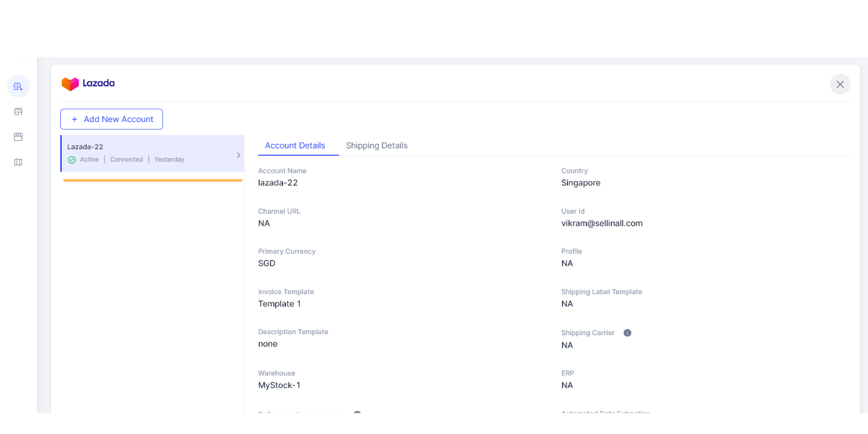Image resolution: width=868 pixels, height=434 pixels.
Task: Click the Channel URL label
Action: [x=279, y=212]
